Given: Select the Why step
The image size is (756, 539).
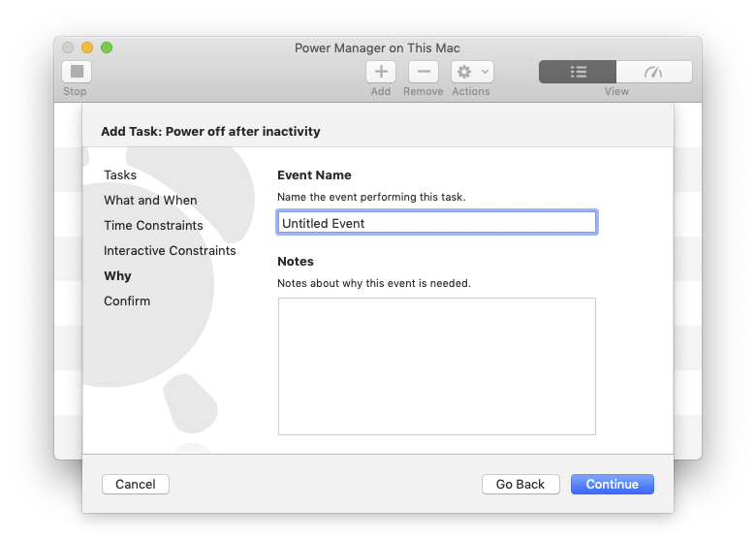Looking at the screenshot, I should pyautogui.click(x=117, y=276).
